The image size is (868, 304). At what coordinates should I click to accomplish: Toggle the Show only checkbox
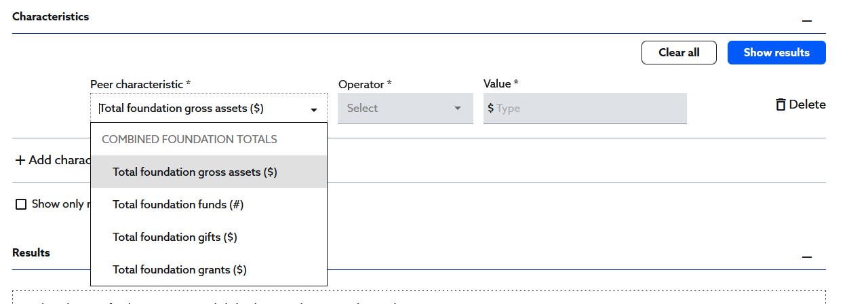point(21,204)
